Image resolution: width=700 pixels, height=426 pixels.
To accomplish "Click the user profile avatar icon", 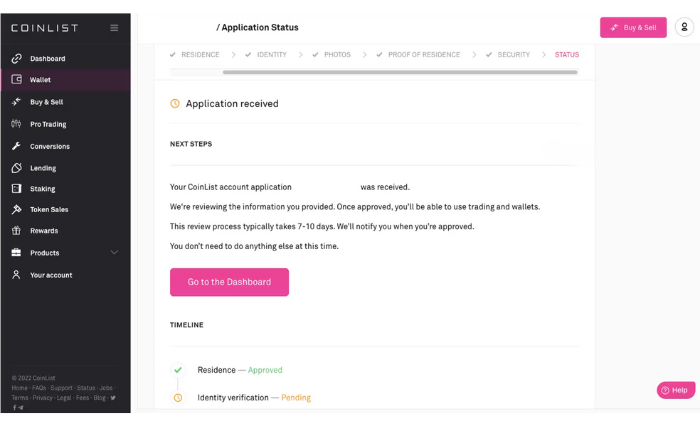I will [x=684, y=27].
